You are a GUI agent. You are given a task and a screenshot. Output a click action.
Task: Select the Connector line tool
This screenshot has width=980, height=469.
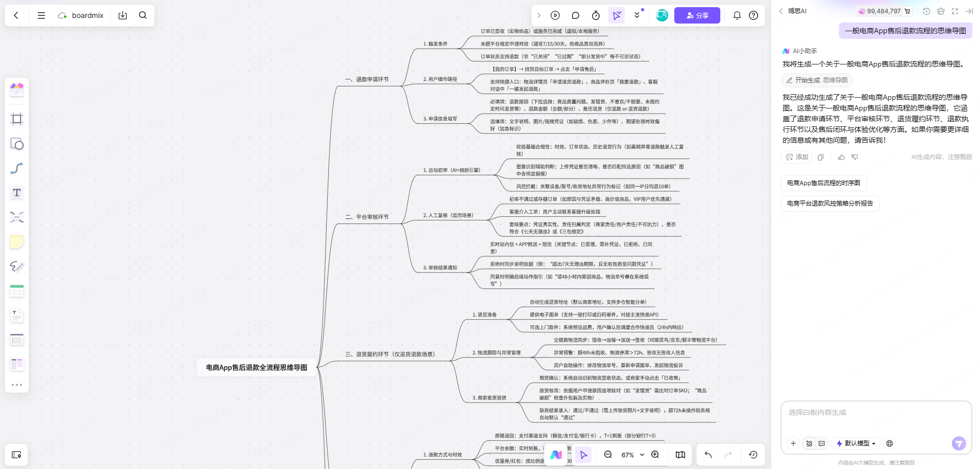point(17,168)
